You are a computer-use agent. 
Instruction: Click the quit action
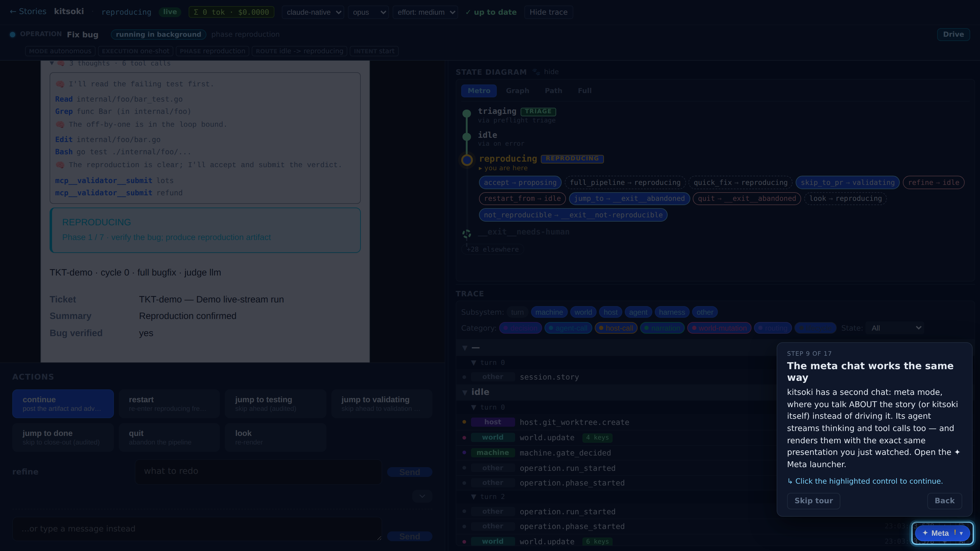pos(169,437)
